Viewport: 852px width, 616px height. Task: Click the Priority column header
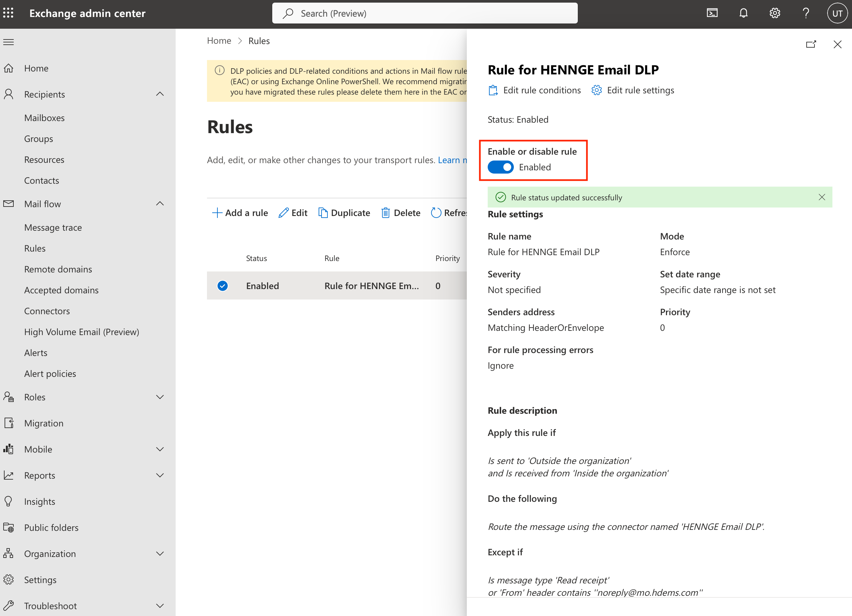point(448,258)
